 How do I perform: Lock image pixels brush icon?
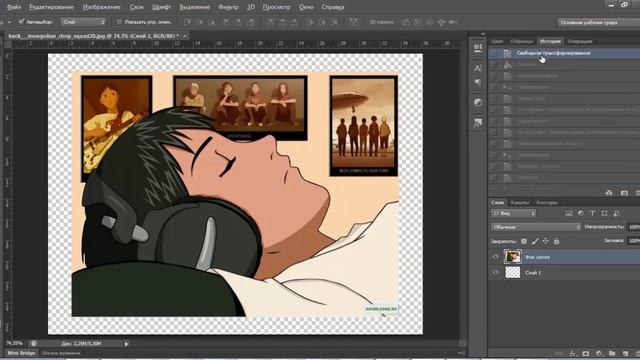coord(535,241)
